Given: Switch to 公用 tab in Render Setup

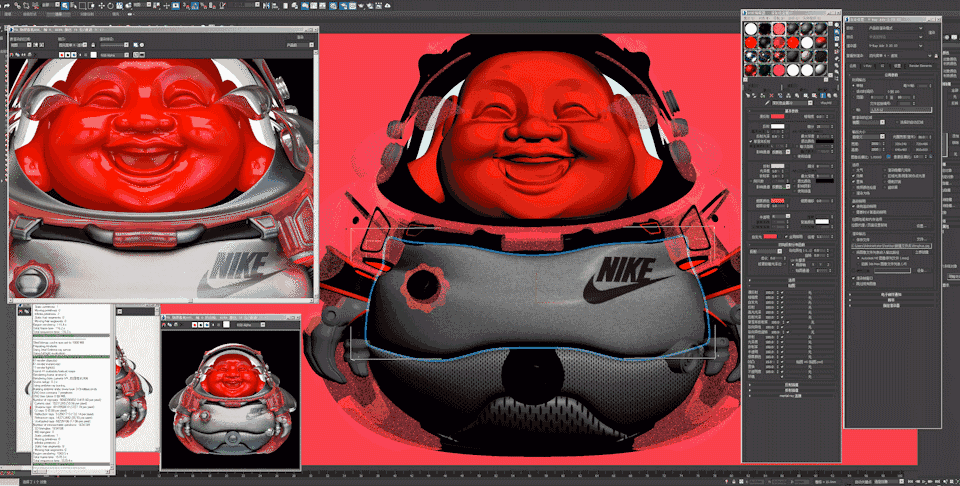Looking at the screenshot, I should tap(853, 65).
